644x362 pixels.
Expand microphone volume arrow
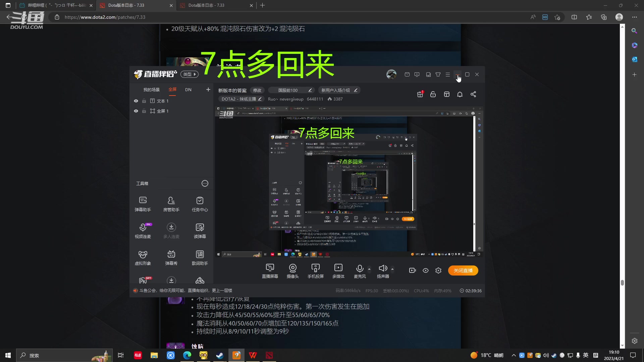(369, 269)
